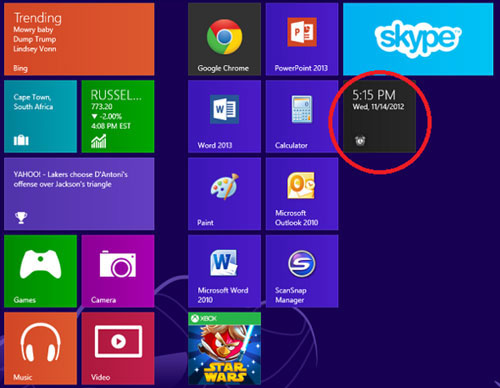Launch Angry Birds Star Wars game tile
Screen dimensions: 500x388
pos(224,348)
